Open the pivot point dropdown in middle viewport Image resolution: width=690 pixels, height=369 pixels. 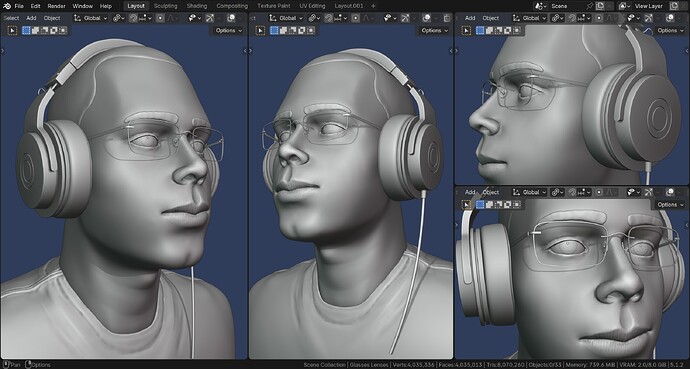314,18
